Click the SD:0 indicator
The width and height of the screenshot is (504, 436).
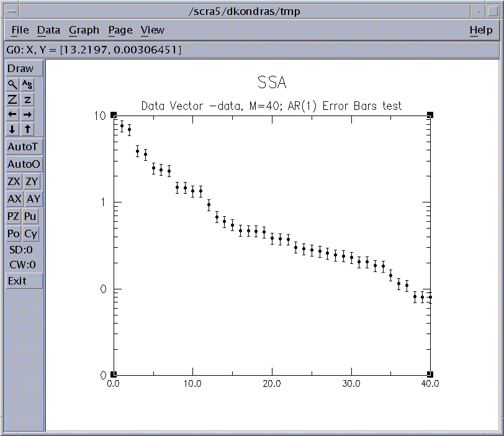tap(22, 250)
